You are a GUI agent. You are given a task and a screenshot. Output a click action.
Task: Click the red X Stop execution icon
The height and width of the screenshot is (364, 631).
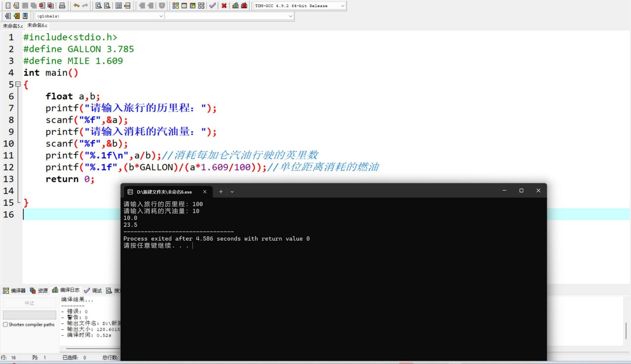[224, 6]
